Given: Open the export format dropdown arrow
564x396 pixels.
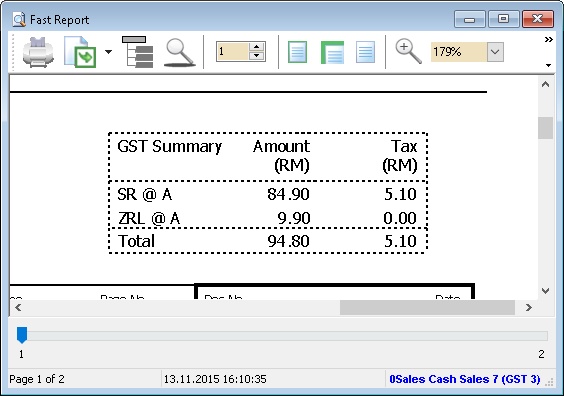Looking at the screenshot, I should click(108, 52).
